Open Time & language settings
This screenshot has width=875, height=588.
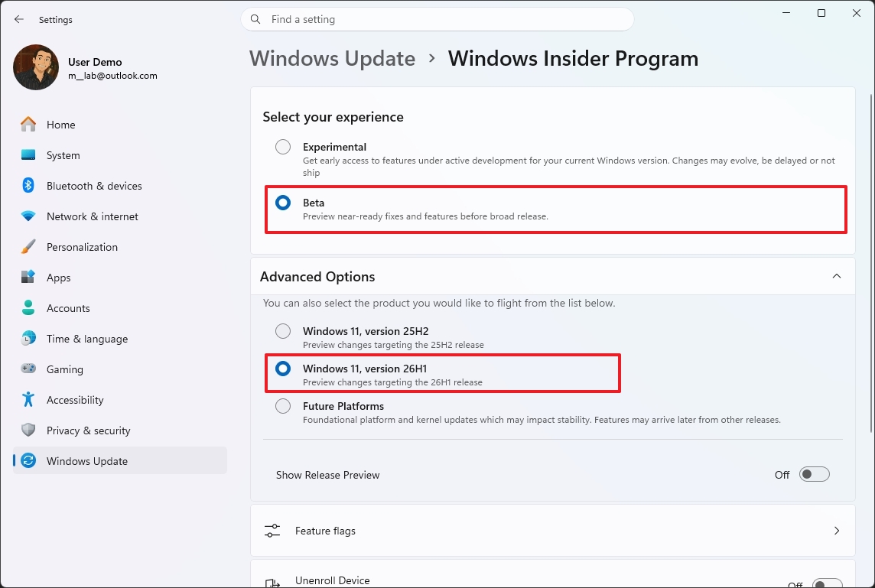click(x=120, y=339)
